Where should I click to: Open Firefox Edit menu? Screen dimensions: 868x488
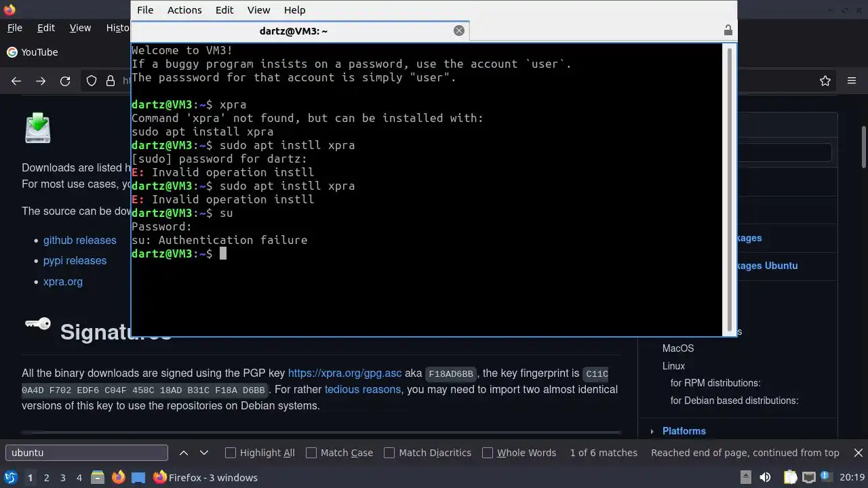(x=46, y=28)
